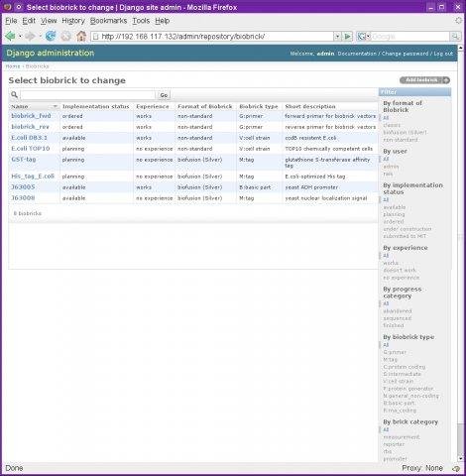Screen dimensions: 466x476
Task: Open the biobrick_fwd entry
Action: 31,116
